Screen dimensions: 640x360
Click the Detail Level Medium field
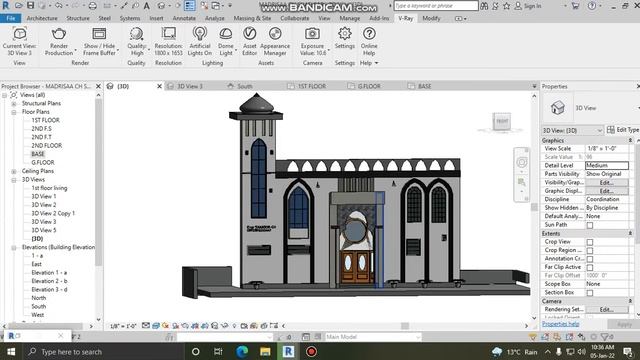click(x=607, y=165)
